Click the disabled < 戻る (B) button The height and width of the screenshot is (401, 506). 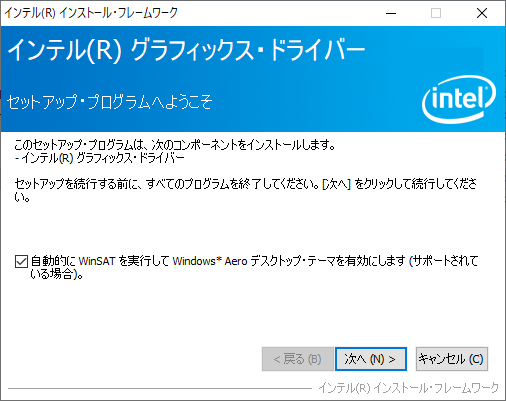click(297, 359)
